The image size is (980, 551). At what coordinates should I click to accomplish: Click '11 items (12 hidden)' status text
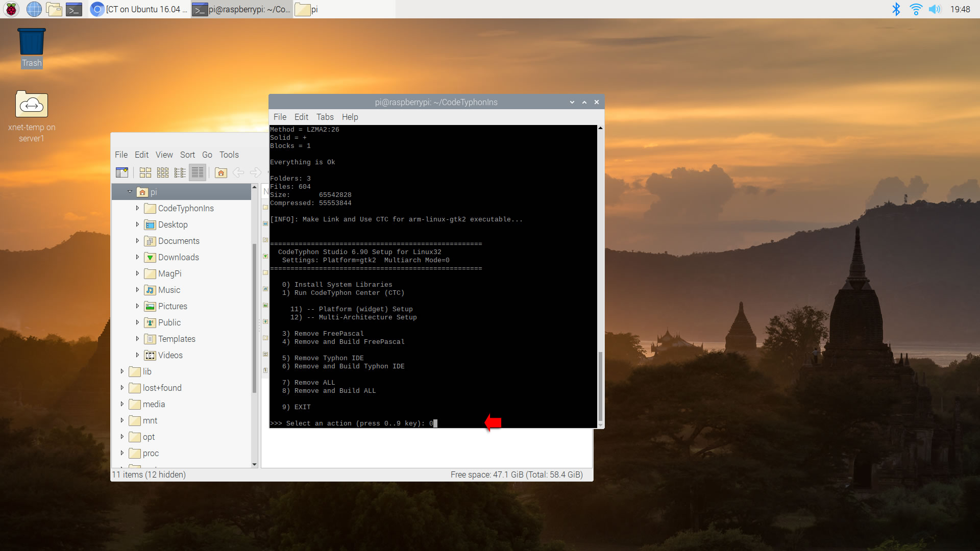(x=149, y=474)
